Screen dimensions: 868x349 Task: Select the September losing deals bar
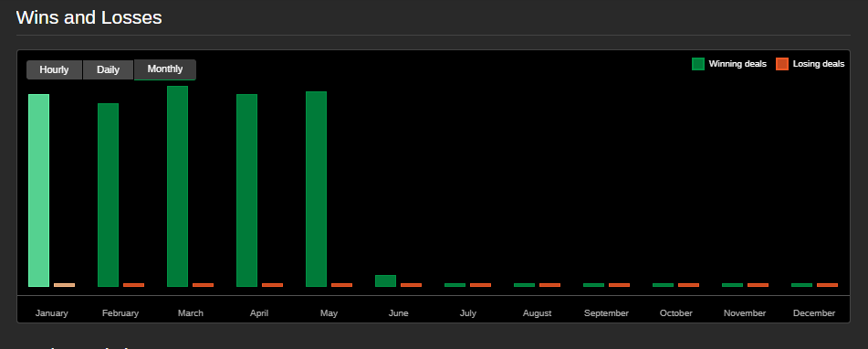[x=619, y=285]
